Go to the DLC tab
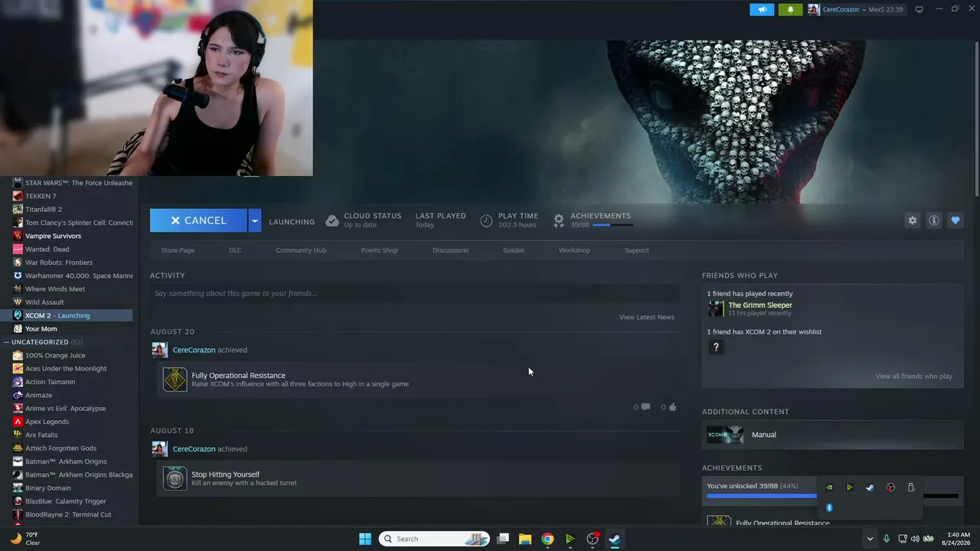 [235, 250]
